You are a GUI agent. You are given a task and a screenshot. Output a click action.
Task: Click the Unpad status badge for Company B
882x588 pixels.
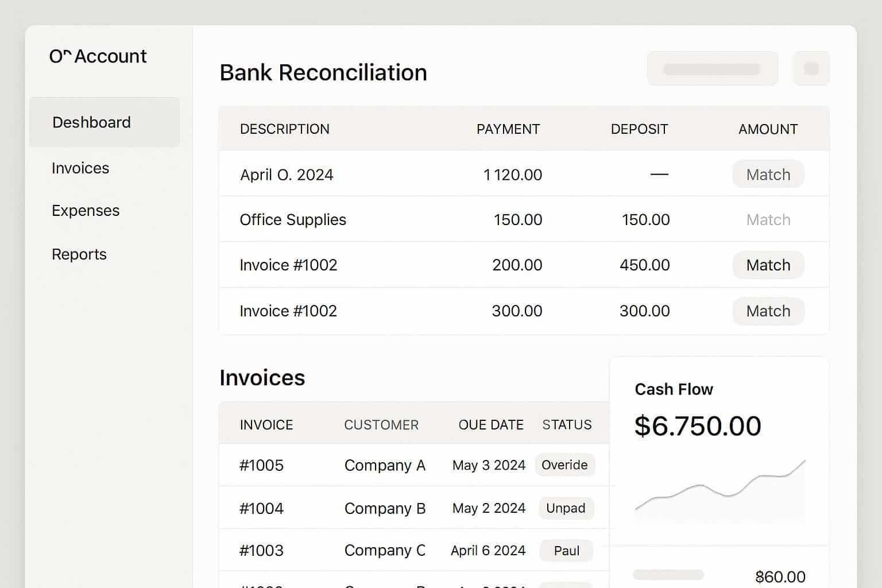[x=566, y=508]
